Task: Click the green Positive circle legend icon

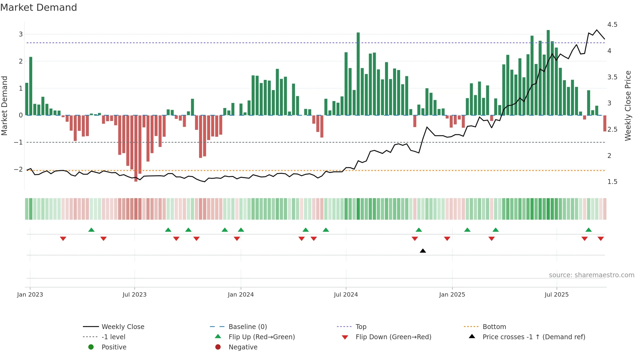Action: 91,347
